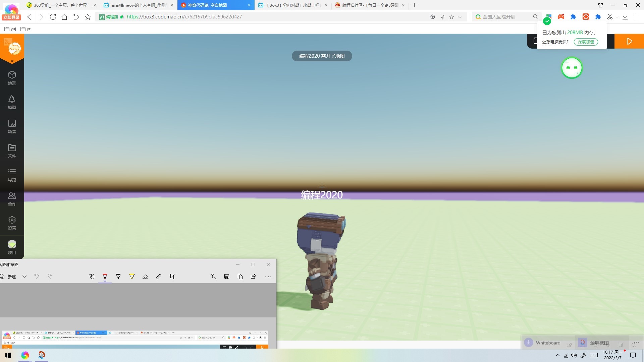Open the Windows notification center

click(x=633, y=355)
